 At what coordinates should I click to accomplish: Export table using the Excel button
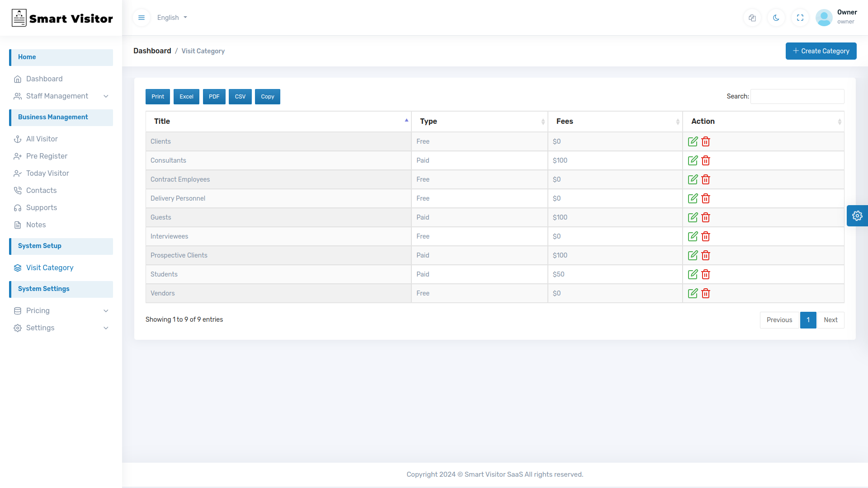click(x=186, y=97)
